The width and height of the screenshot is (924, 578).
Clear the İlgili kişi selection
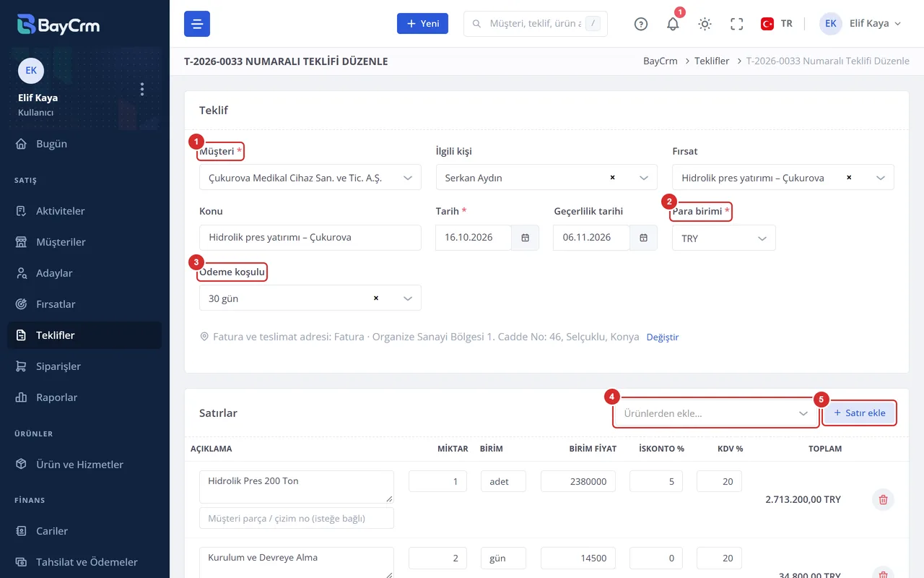(612, 178)
